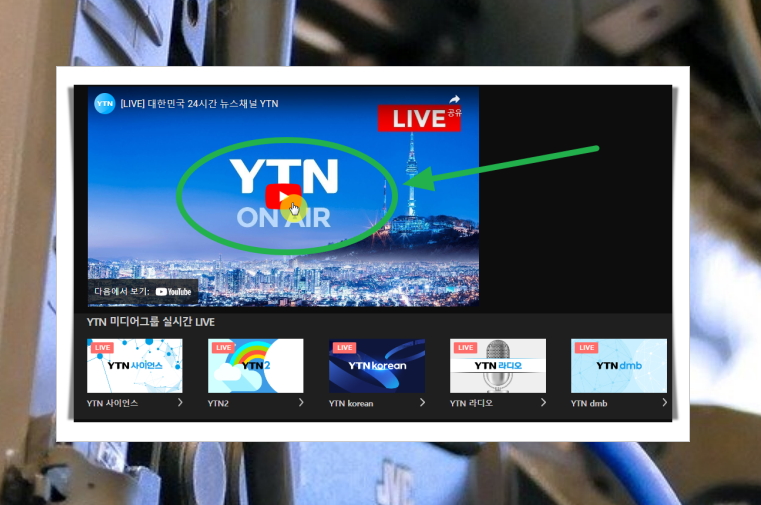Click LIVE badge on YTN2 thumbnail
The image size is (761, 505).
pos(223,347)
